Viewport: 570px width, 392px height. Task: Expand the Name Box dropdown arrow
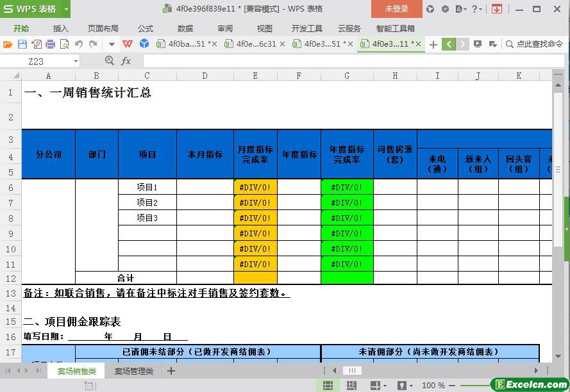click(76, 61)
